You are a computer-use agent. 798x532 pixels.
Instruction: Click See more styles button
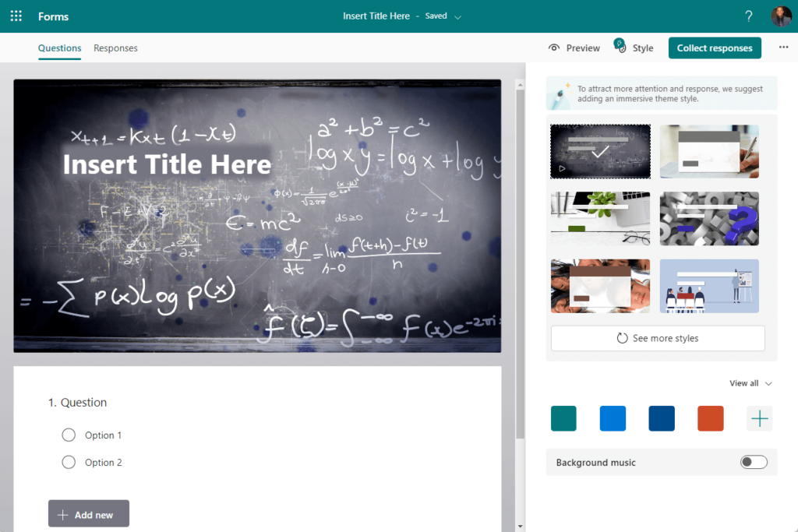(x=658, y=338)
